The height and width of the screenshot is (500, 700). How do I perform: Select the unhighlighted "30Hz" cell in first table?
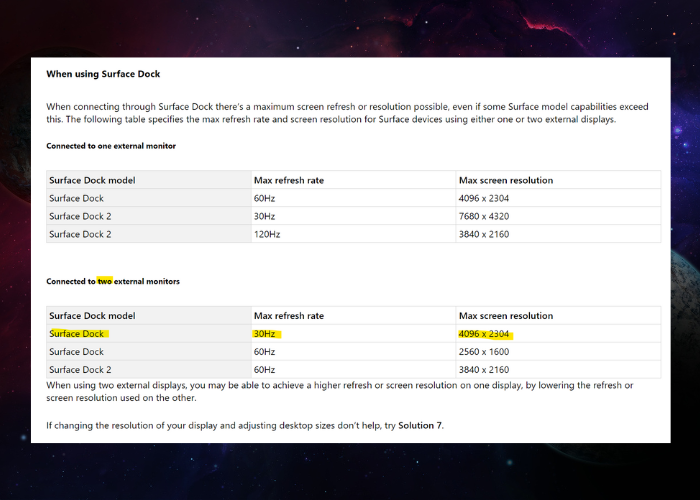pos(265,216)
